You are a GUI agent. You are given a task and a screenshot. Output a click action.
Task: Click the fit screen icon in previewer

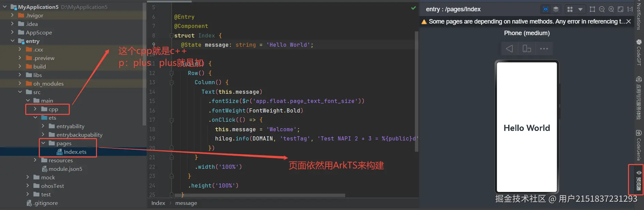tap(621, 9)
